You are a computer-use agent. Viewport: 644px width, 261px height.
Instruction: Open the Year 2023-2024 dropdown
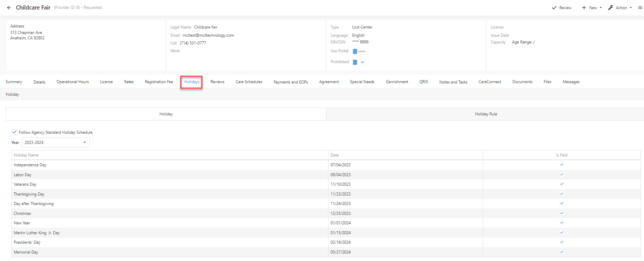56,143
